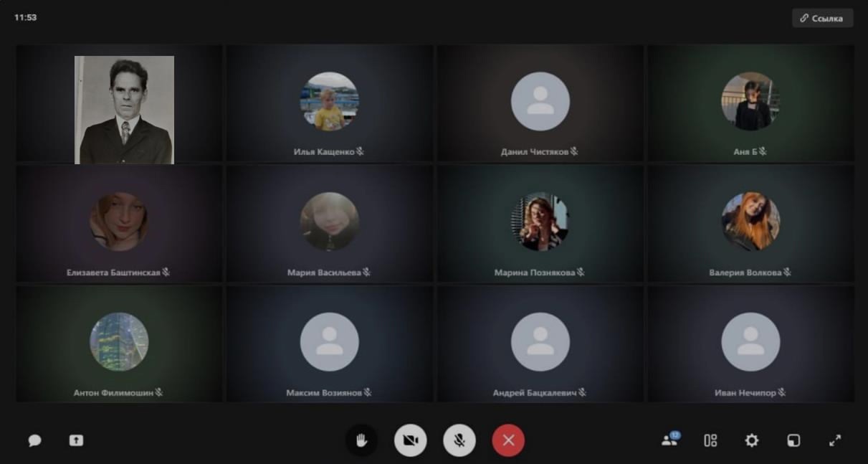Click the name label Иван Нечипор
The image size is (868, 464).
(x=745, y=393)
